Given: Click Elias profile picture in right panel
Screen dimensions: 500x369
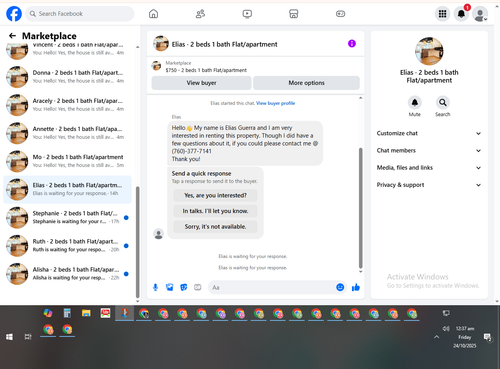Looking at the screenshot, I should 429,51.
